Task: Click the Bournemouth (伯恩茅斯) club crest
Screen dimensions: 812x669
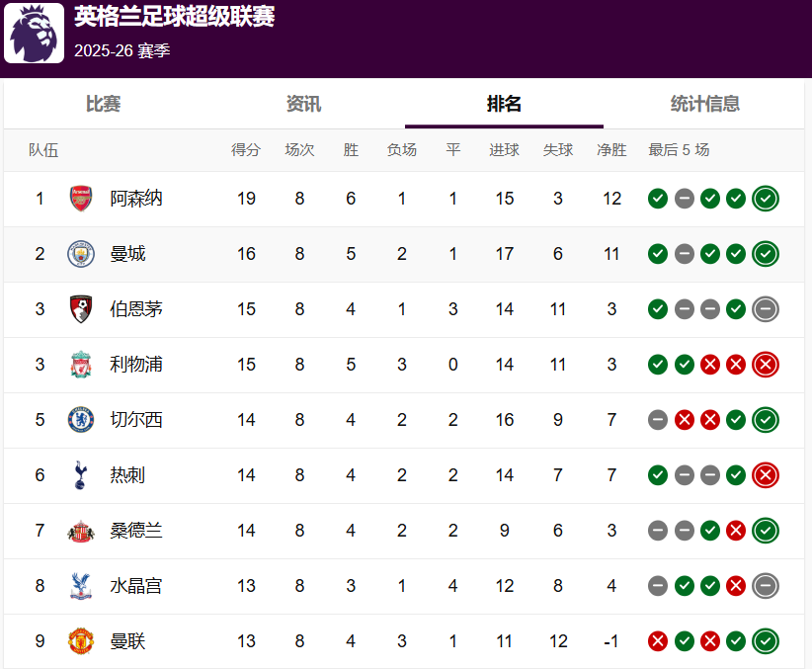Action: pyautogui.click(x=80, y=309)
